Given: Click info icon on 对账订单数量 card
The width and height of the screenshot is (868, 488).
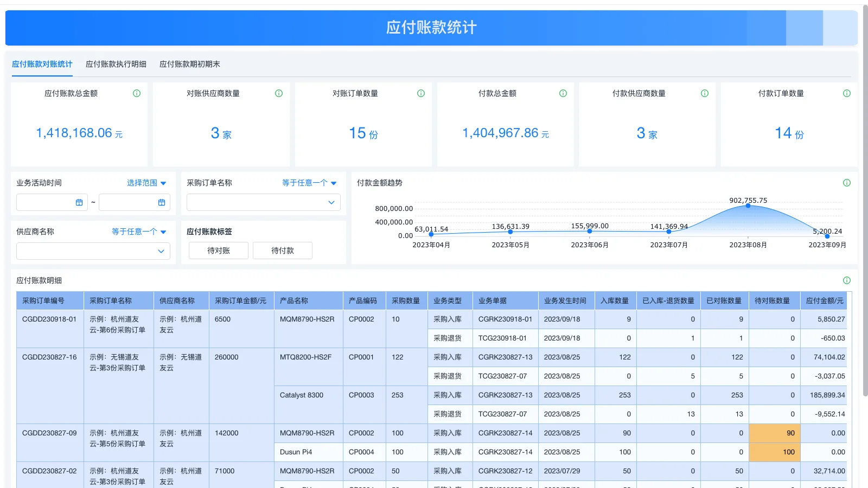Looking at the screenshot, I should click(421, 93).
